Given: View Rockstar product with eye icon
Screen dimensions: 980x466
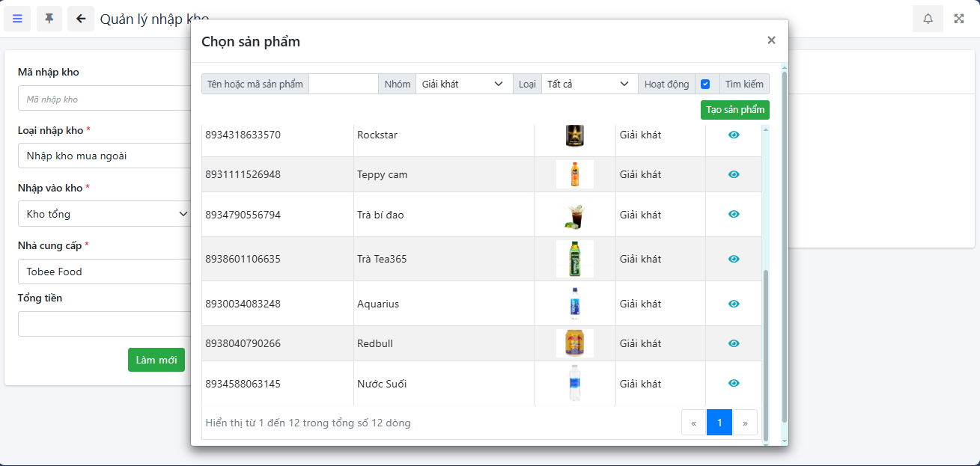Looking at the screenshot, I should 734,135.
